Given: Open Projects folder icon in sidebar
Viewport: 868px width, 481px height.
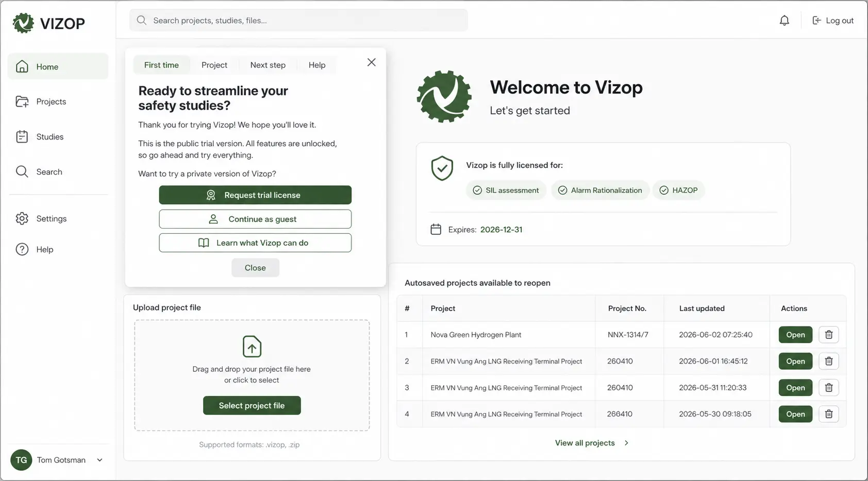Looking at the screenshot, I should click(x=22, y=101).
